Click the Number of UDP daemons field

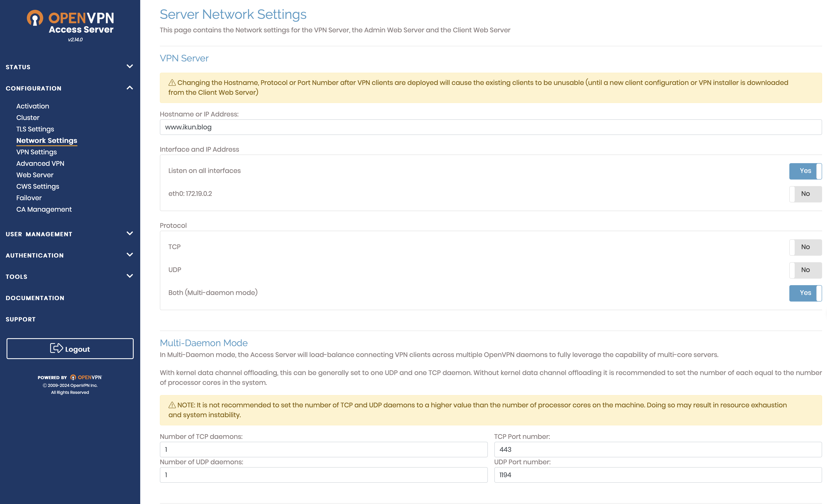(324, 475)
